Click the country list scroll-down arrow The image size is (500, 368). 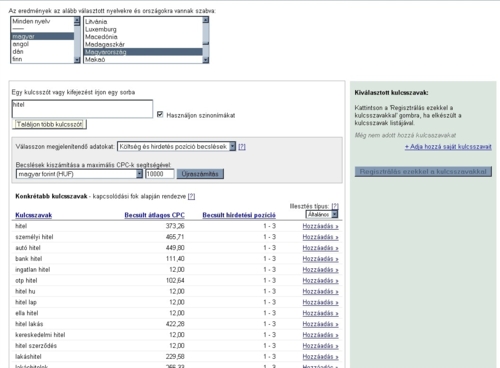point(206,60)
